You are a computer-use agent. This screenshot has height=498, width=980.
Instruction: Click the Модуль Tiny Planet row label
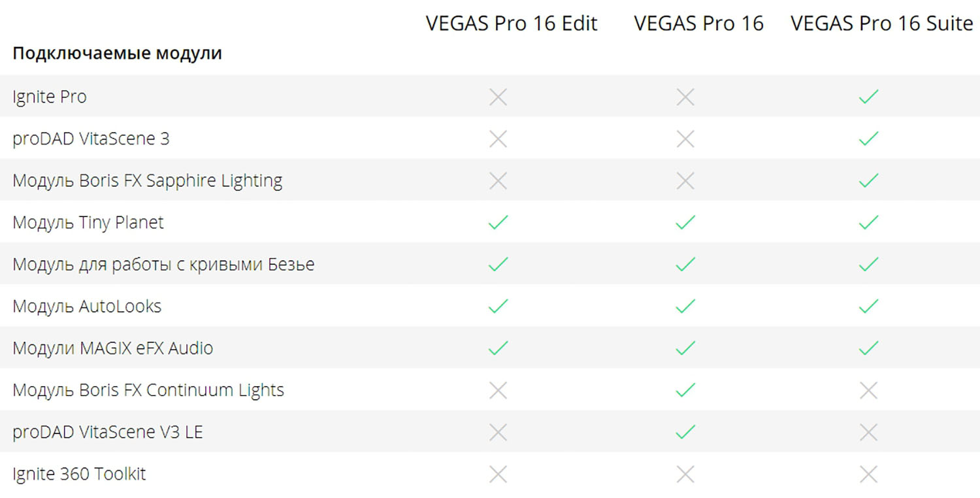88,223
